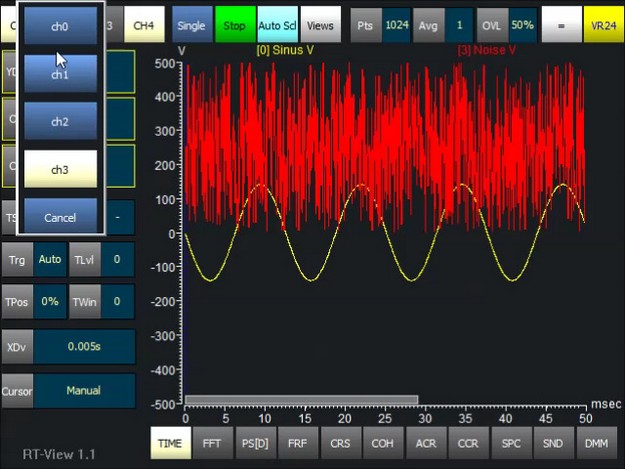Choose ch1 from the channel list
Image resolution: width=625 pixels, height=469 pixels.
click(x=60, y=74)
